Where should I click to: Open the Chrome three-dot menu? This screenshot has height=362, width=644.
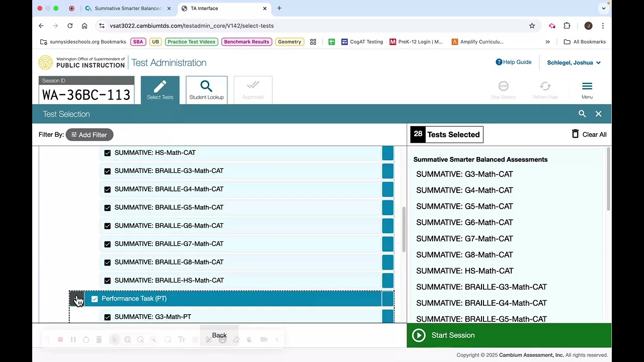pos(603,26)
